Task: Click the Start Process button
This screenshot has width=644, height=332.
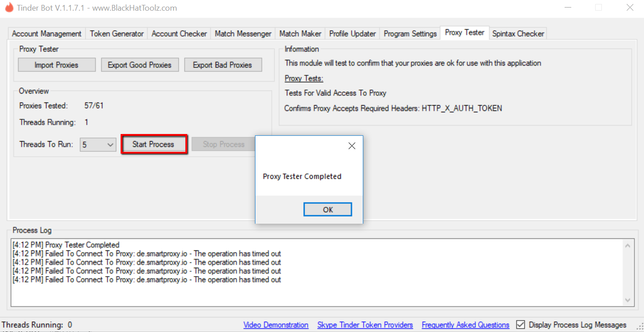Action: click(153, 144)
